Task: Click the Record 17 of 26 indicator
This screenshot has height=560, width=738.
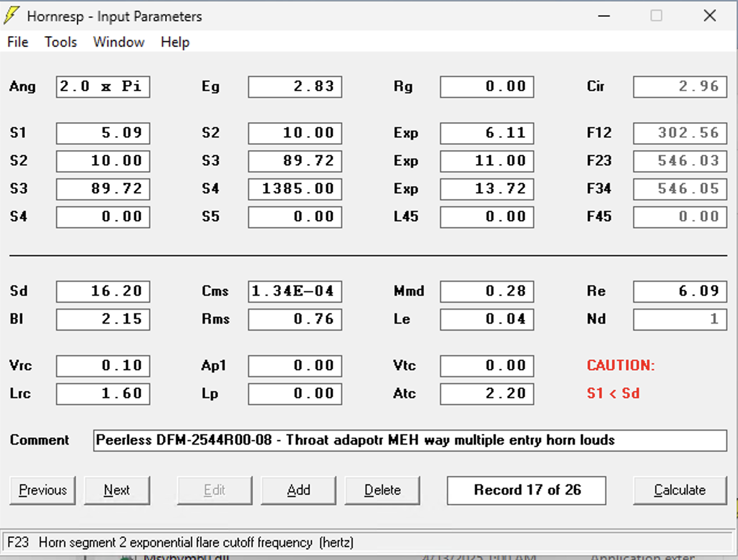Action: coord(527,490)
